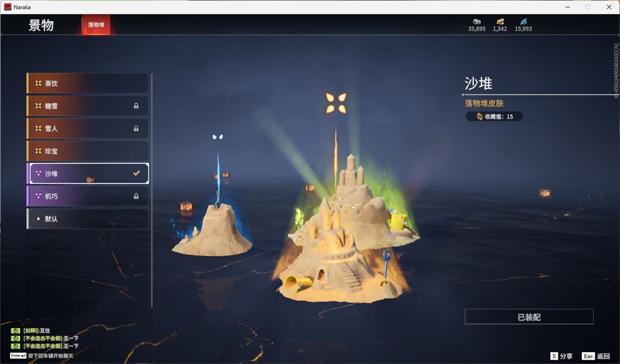620x364 pixels.
Task: Click the top chat message [如释]
Action: [36, 331]
